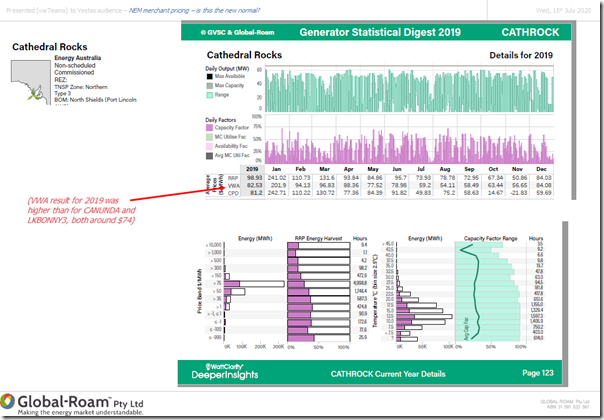Click the South Australia map thumbnail
This screenshot has height=420, width=604.
(x=31, y=82)
